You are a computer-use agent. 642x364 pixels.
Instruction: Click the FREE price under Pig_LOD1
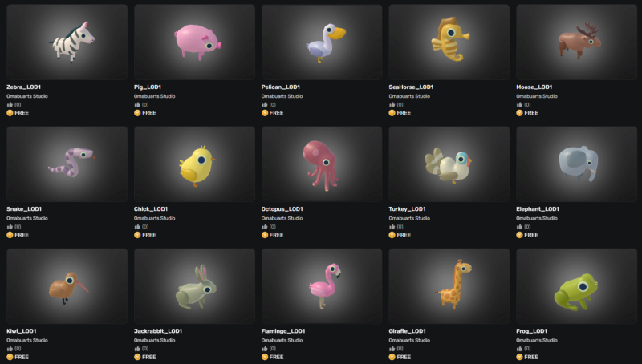[149, 113]
